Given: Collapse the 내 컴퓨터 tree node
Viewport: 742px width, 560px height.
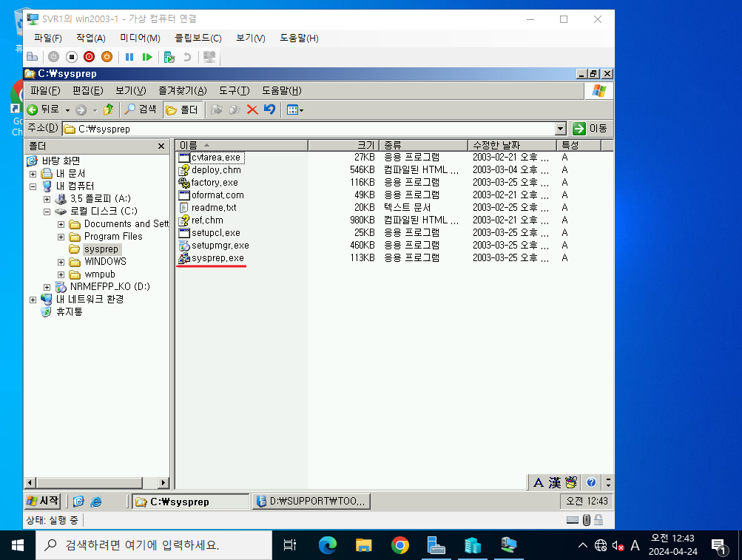Looking at the screenshot, I should [x=33, y=186].
